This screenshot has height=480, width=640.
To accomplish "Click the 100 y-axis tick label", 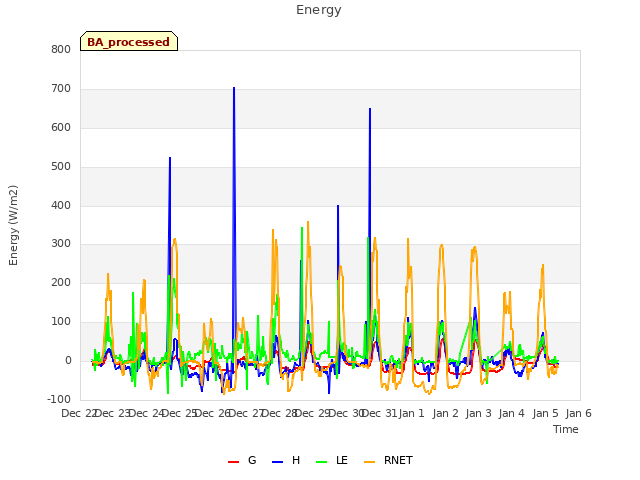I will [61, 322].
